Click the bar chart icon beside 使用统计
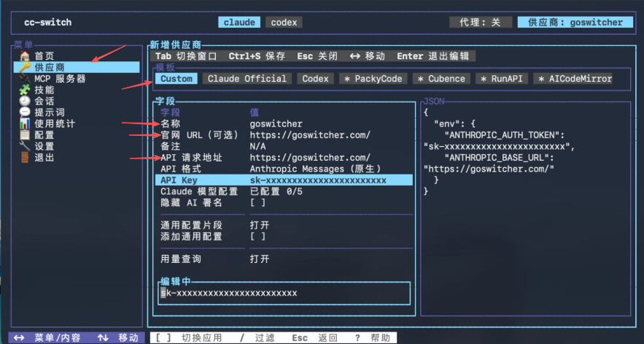Screen dimensions: 644x344 click(x=25, y=123)
